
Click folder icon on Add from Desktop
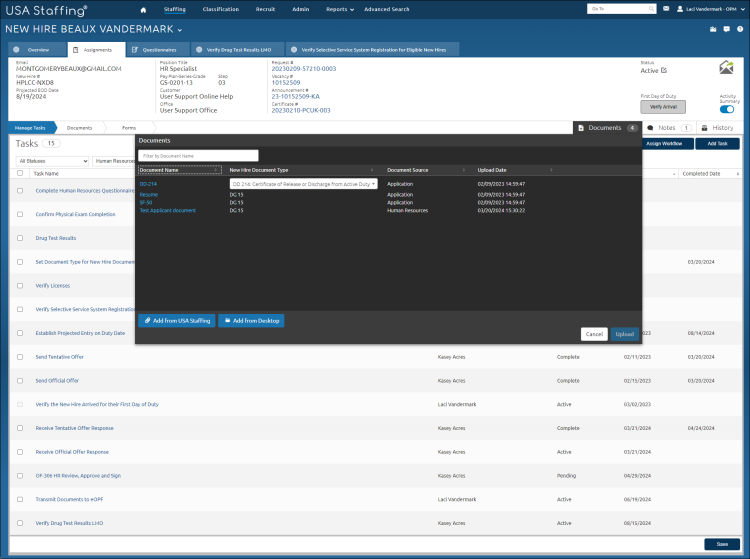pos(228,320)
